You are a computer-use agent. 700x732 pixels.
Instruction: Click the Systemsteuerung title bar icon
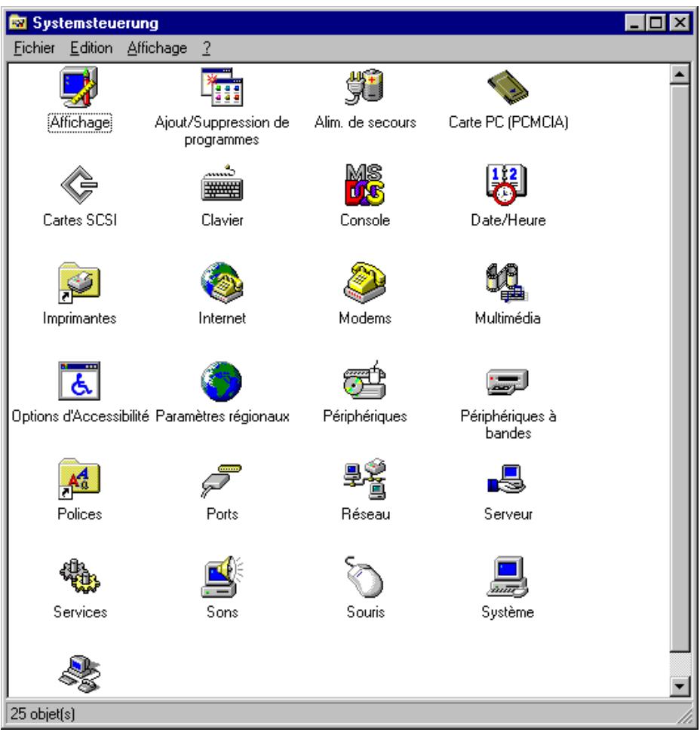[18, 23]
